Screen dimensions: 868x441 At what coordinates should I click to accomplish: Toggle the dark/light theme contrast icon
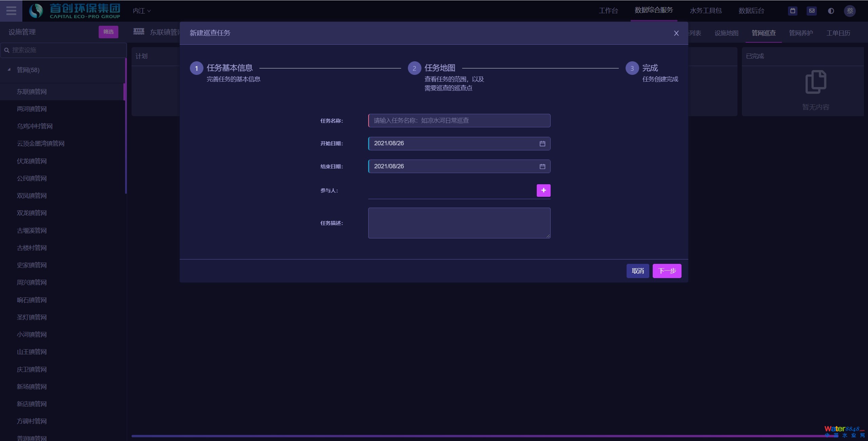pos(831,11)
